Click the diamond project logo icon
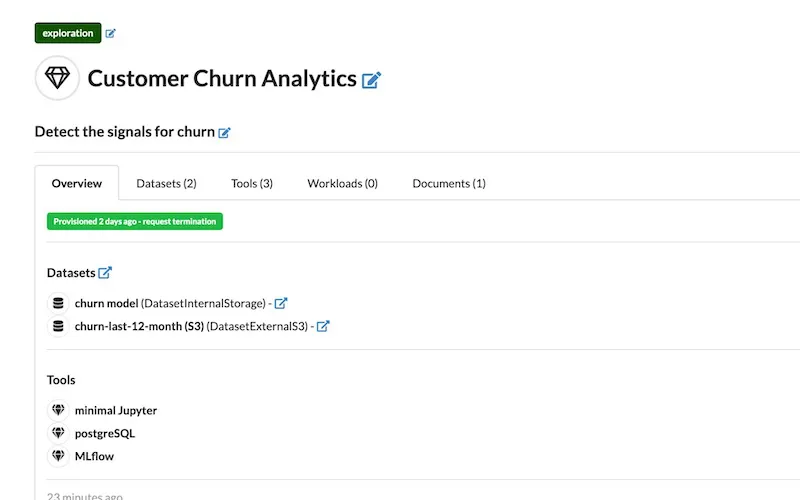Screen dimensions: 800x500 [57, 78]
